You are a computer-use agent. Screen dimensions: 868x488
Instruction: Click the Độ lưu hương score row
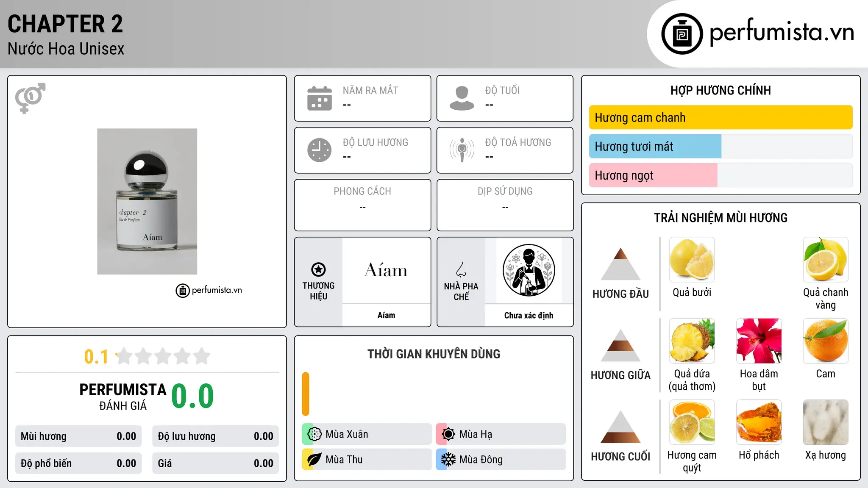215,436
